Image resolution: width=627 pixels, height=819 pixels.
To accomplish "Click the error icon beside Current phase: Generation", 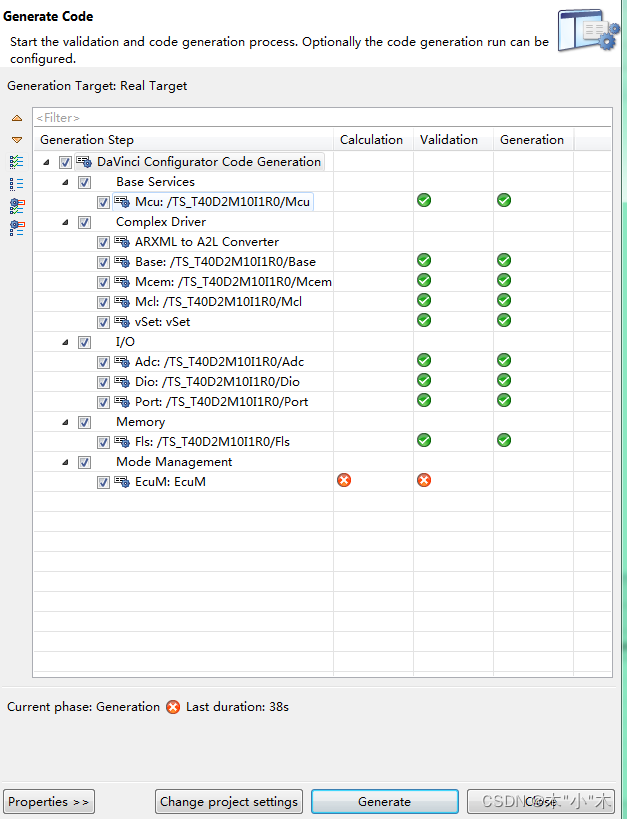I will pyautogui.click(x=173, y=707).
